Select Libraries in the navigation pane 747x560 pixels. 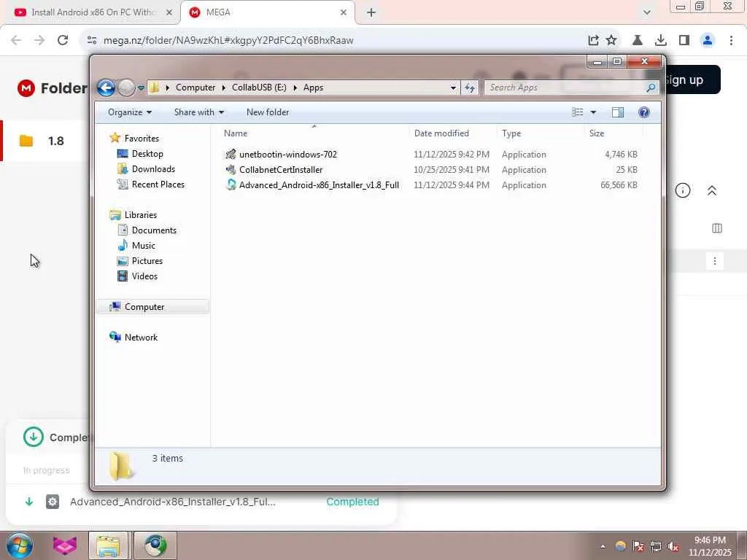(x=141, y=215)
